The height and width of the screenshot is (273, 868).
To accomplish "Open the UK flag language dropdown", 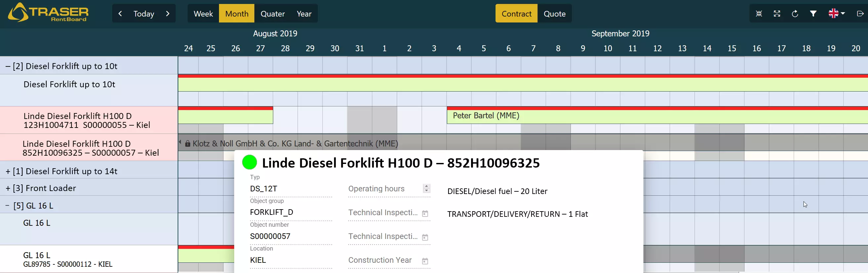I will click(x=836, y=14).
